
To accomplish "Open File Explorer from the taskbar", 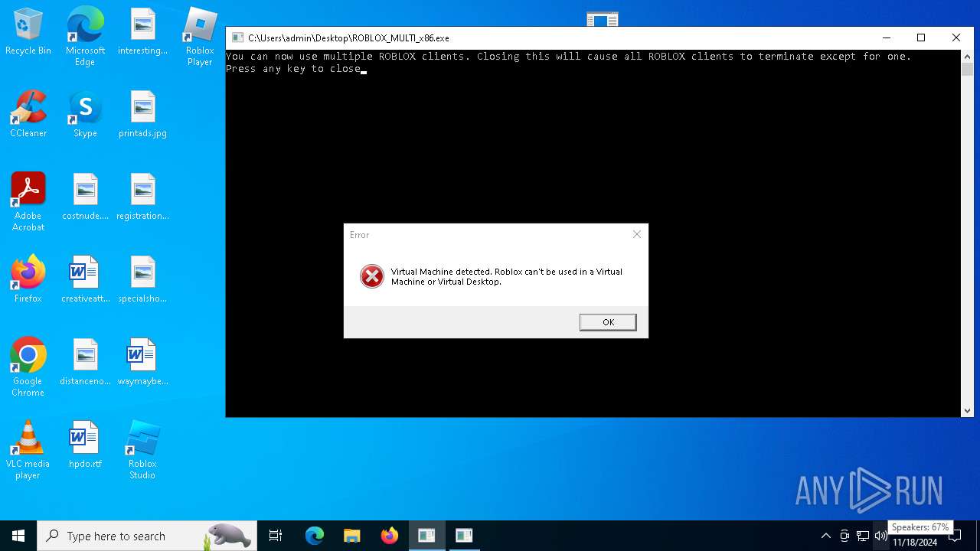I will 352,536.
